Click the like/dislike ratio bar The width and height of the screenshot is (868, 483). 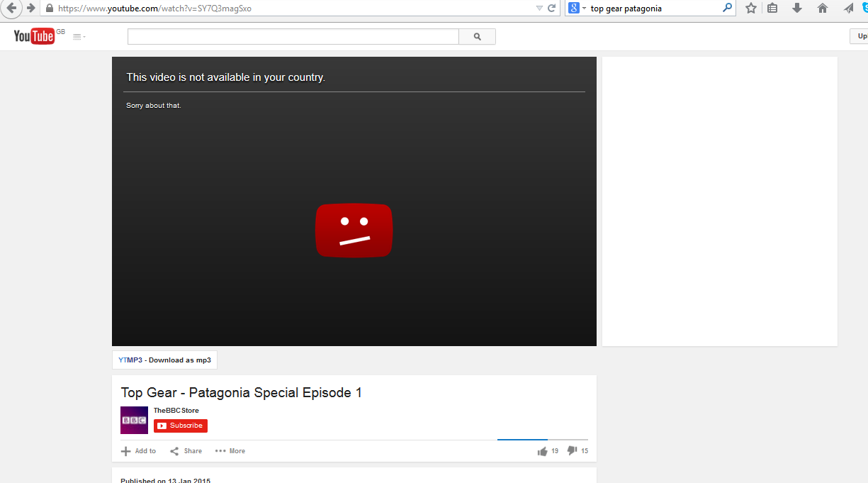click(543, 440)
